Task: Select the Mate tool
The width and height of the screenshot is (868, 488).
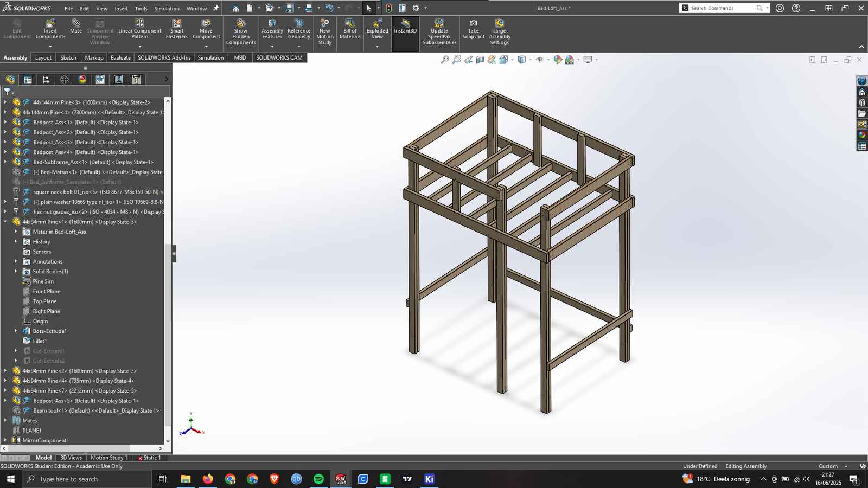Action: [x=76, y=26]
